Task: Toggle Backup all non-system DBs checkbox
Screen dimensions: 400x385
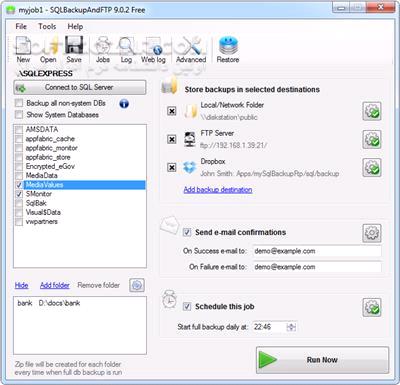Action: coord(19,103)
